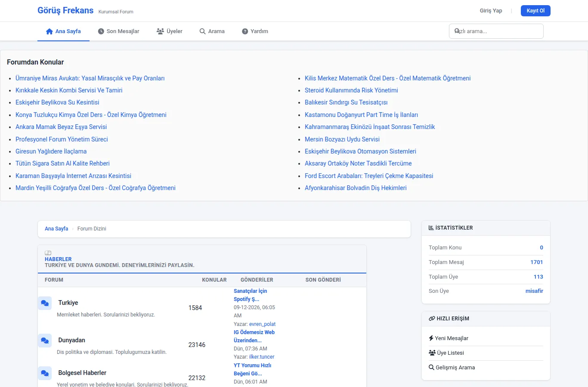
Task: View profile of author evren_polat
Action: tap(262, 324)
